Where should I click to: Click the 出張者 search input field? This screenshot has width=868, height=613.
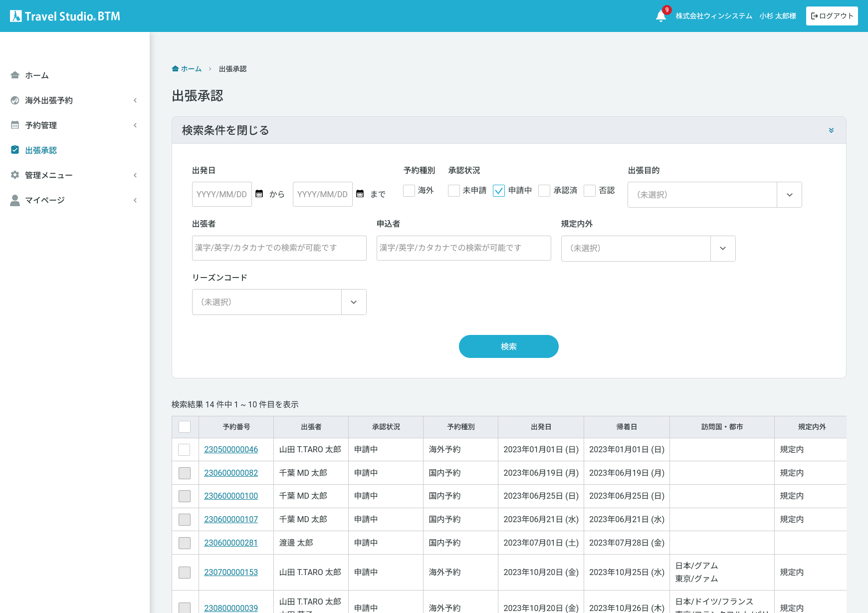tap(279, 248)
